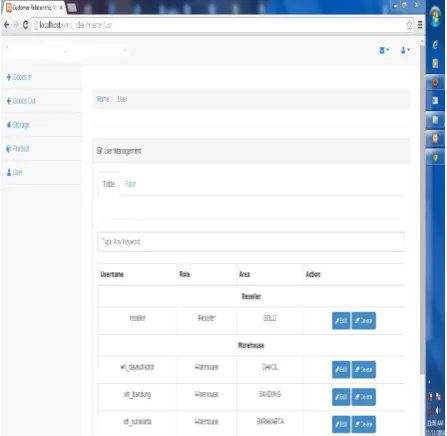The width and height of the screenshot is (447, 436).
Task: Expand the user account dropdown in header
Action: [x=405, y=50]
